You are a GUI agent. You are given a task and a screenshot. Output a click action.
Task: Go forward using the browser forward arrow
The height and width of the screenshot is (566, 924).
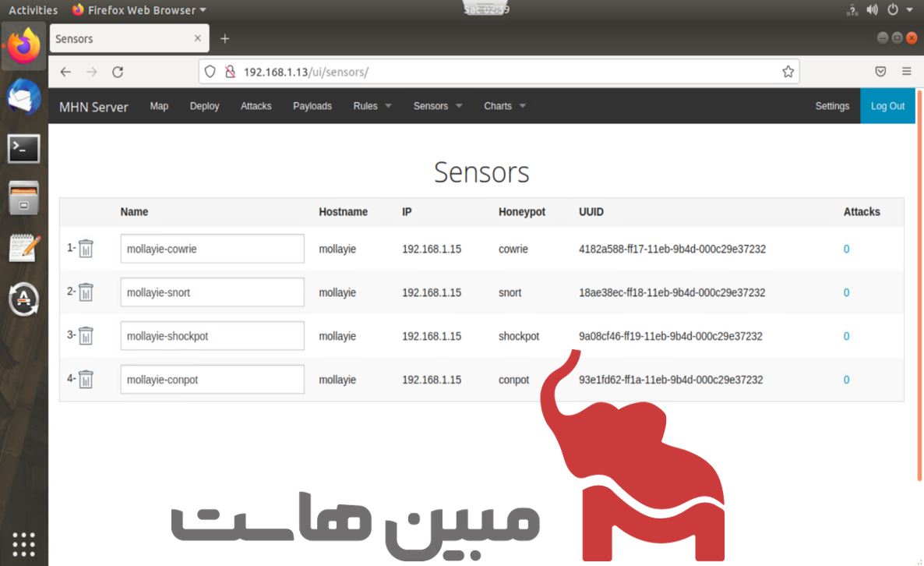click(91, 72)
